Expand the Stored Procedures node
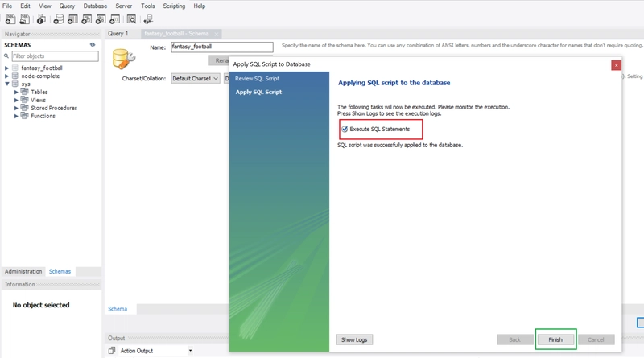 (x=16, y=108)
